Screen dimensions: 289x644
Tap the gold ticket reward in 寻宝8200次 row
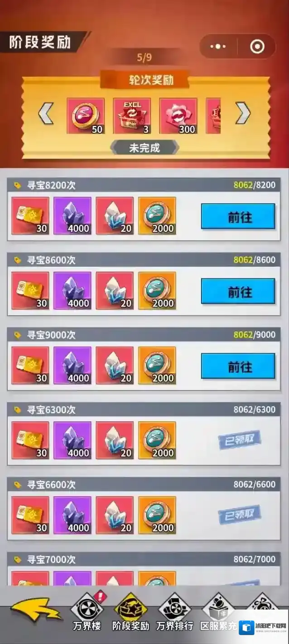pos(30,216)
